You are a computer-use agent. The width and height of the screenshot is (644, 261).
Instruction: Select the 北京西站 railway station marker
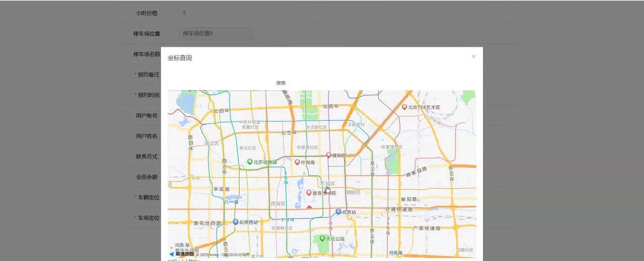coord(235,222)
